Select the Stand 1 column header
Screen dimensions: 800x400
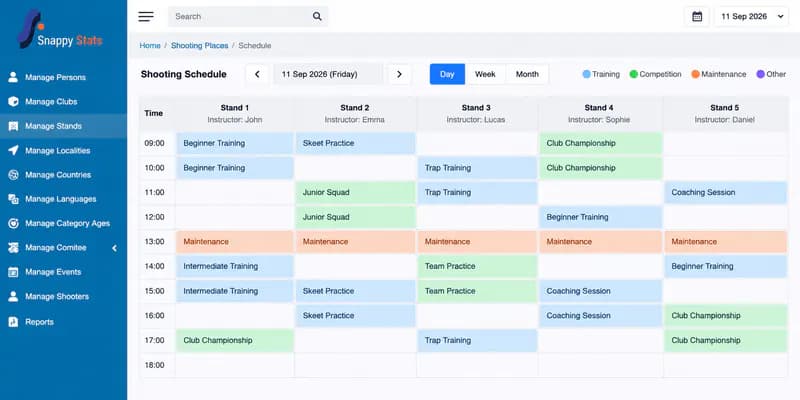(235, 113)
